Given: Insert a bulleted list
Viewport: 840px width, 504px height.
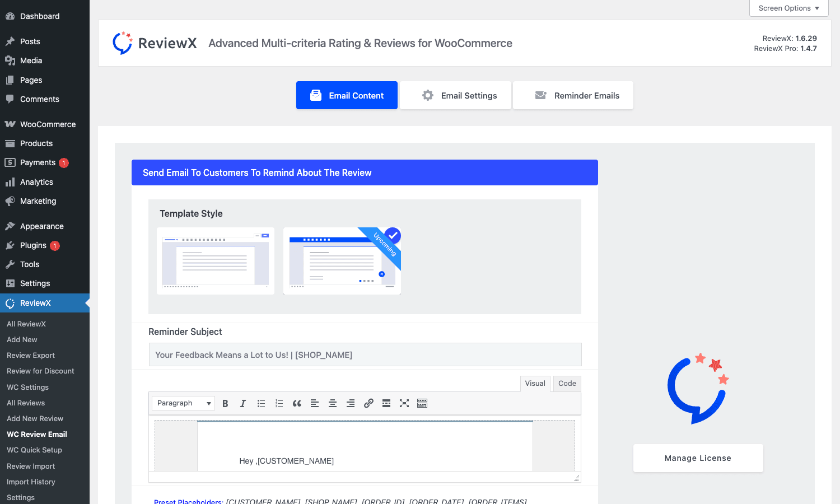Looking at the screenshot, I should point(261,403).
